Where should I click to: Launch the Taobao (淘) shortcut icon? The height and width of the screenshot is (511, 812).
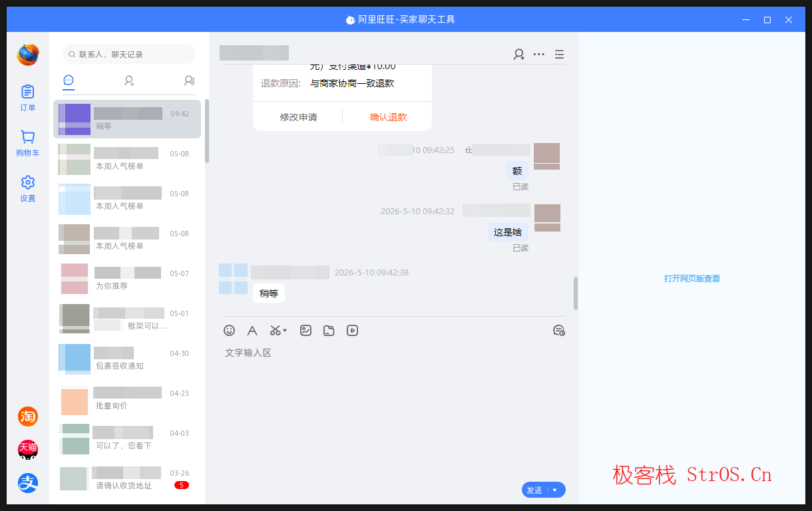28,417
